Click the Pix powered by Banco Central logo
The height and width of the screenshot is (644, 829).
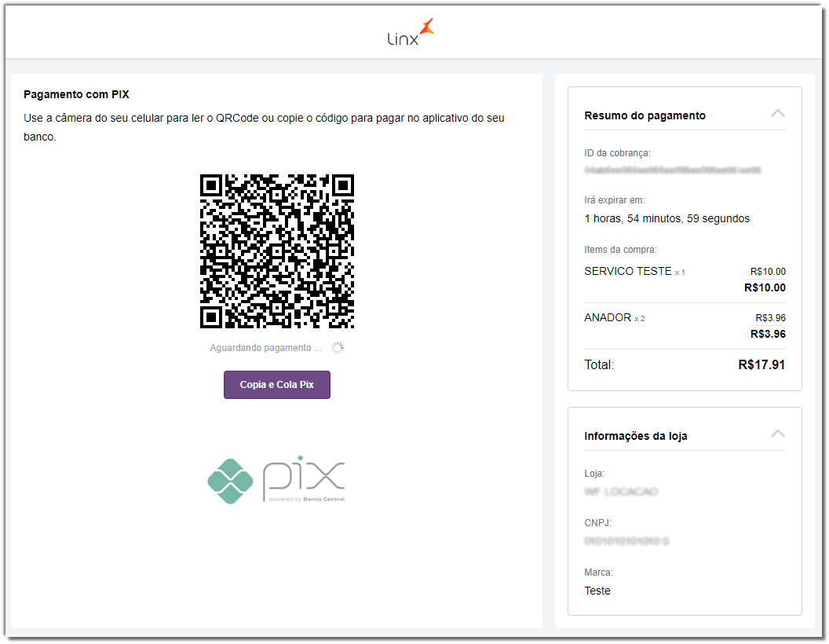click(276, 480)
